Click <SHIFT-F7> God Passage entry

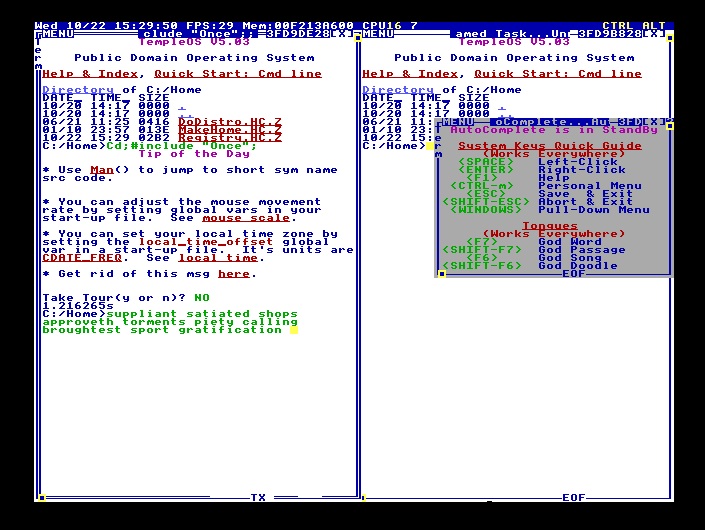(534, 250)
